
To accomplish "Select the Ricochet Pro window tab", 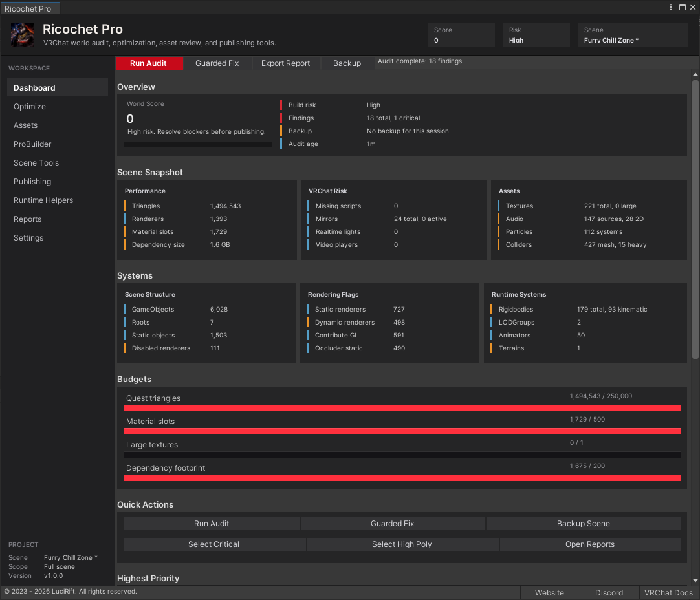I will tap(30, 8).
